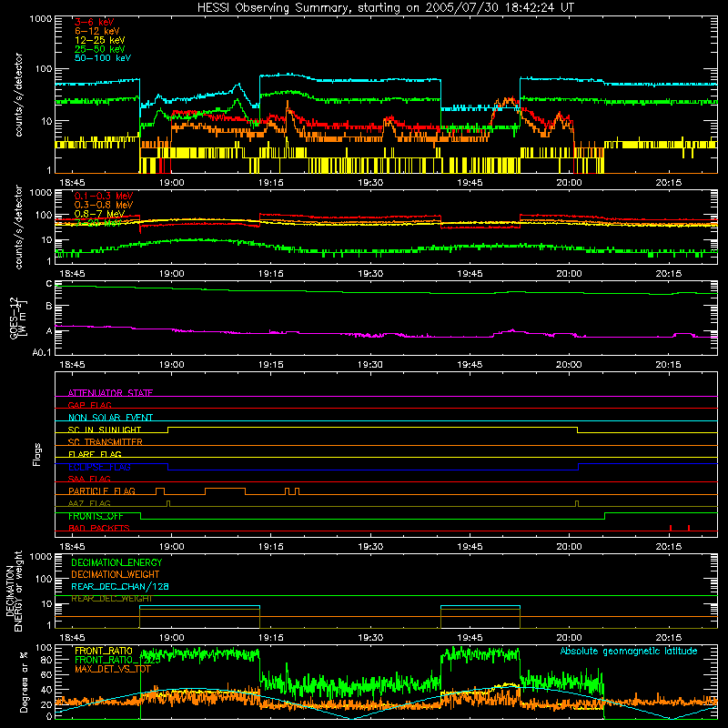Click the FRONT_RATIO legend label
Screen dimensions: 728x728
click(x=104, y=651)
